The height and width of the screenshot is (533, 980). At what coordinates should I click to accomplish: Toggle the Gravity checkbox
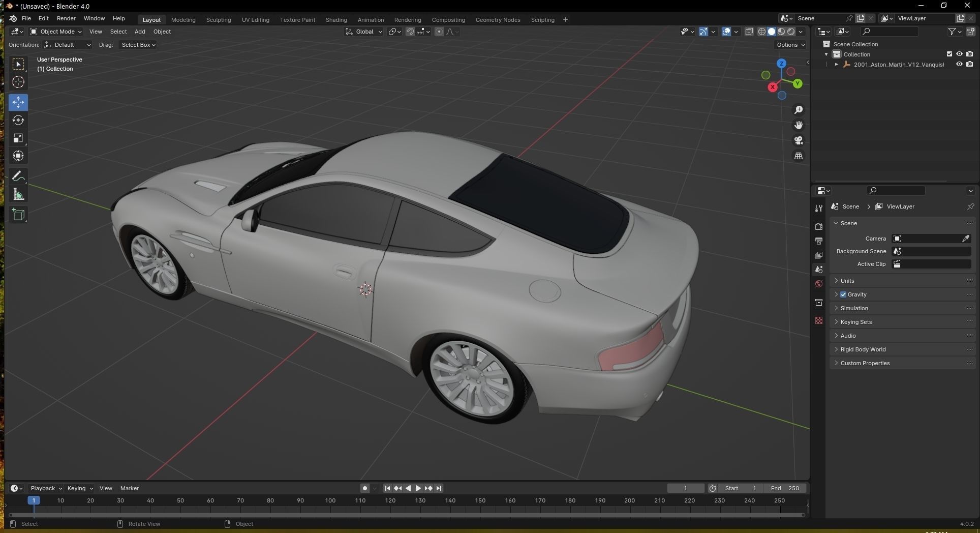tap(843, 294)
